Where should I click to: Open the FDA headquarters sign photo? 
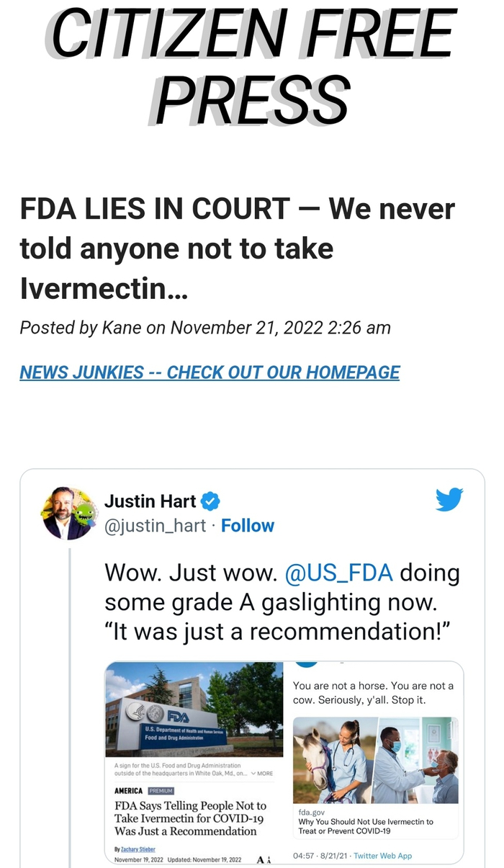194,709
